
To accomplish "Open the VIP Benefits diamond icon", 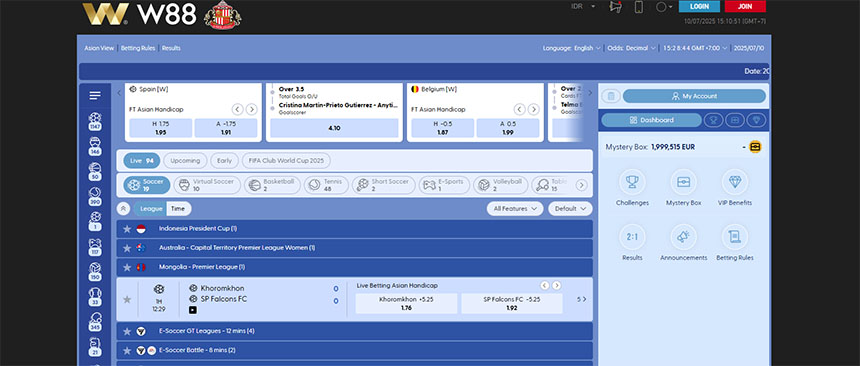I will 734,182.
